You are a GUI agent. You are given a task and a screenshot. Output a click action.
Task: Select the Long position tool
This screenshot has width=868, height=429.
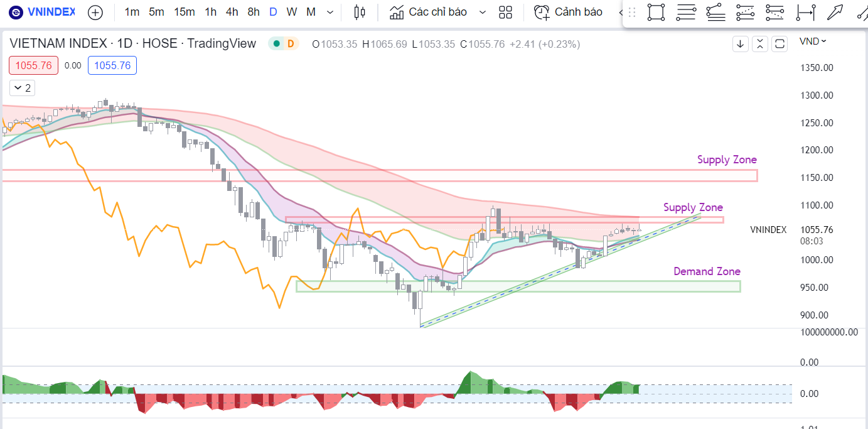745,12
